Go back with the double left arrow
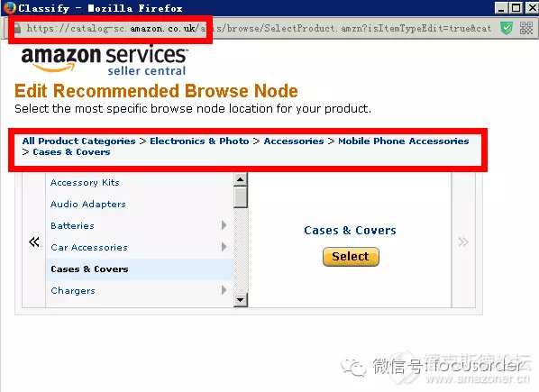The width and height of the screenshot is (539, 392). click(34, 242)
